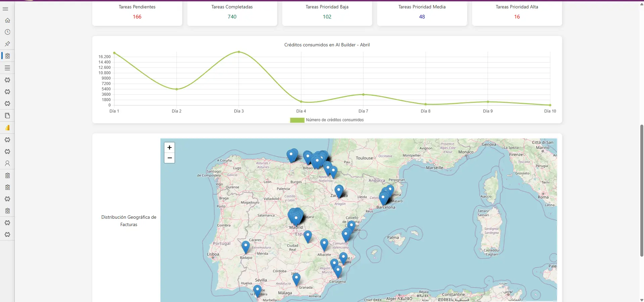This screenshot has width=644, height=302.
Task: Open the person icon in sidebar
Action: coord(7,164)
